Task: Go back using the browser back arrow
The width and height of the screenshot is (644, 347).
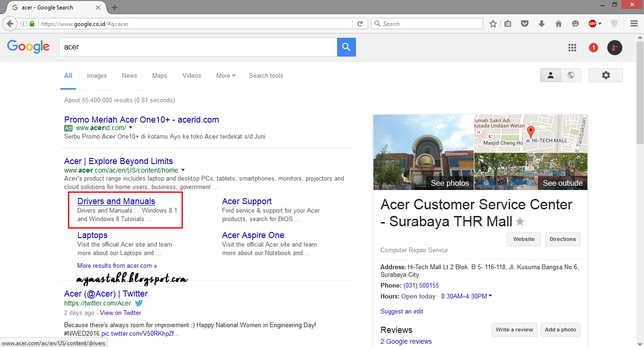Action: click(11, 24)
